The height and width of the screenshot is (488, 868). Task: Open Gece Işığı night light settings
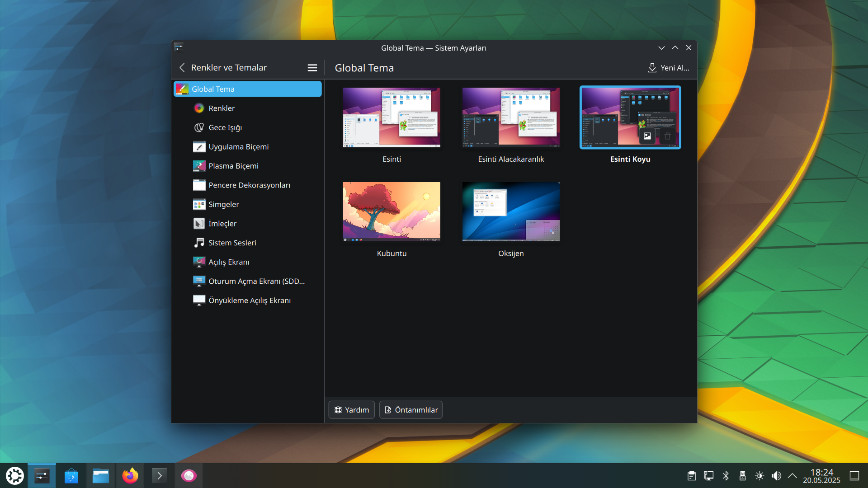coord(225,127)
